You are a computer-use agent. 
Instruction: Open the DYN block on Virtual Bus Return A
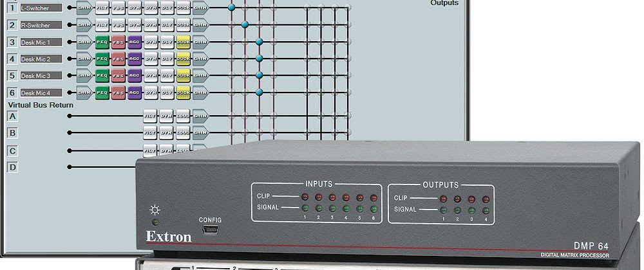click(x=166, y=116)
